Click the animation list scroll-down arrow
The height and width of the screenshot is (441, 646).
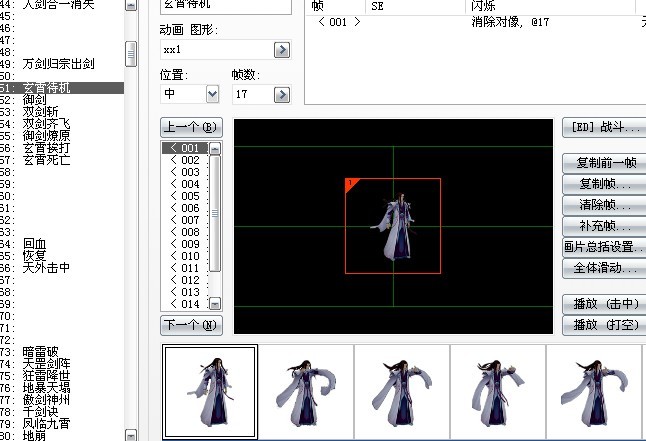131,435
